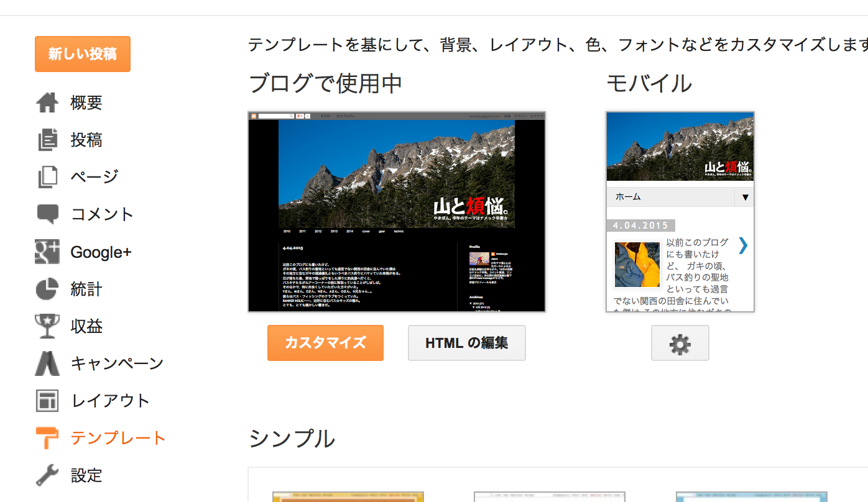Open the 設定 wrench icon

click(48, 475)
